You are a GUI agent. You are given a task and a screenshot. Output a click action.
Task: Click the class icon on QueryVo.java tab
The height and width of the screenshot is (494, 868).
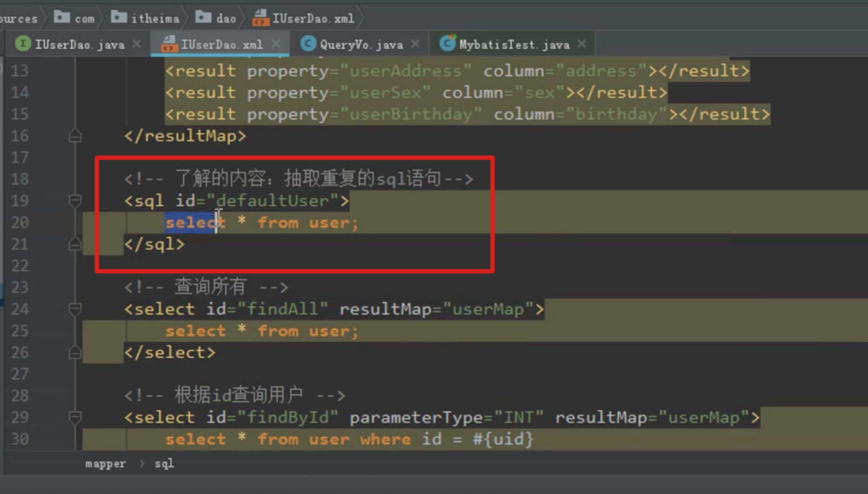point(308,43)
